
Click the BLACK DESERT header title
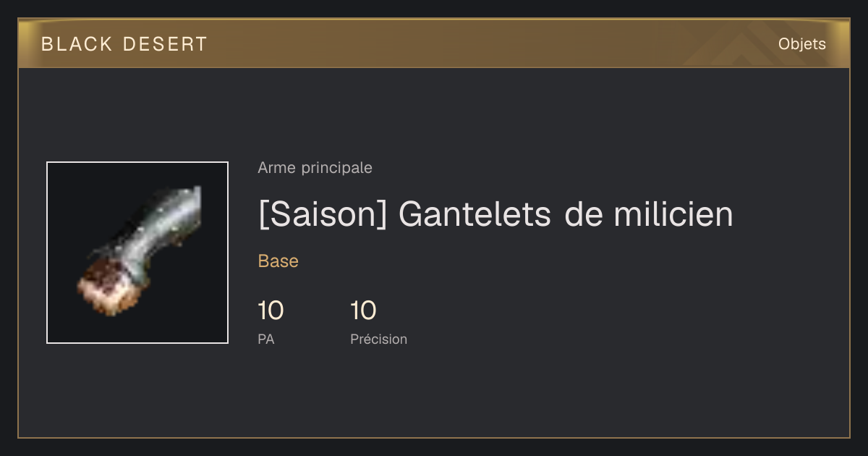[x=124, y=44]
